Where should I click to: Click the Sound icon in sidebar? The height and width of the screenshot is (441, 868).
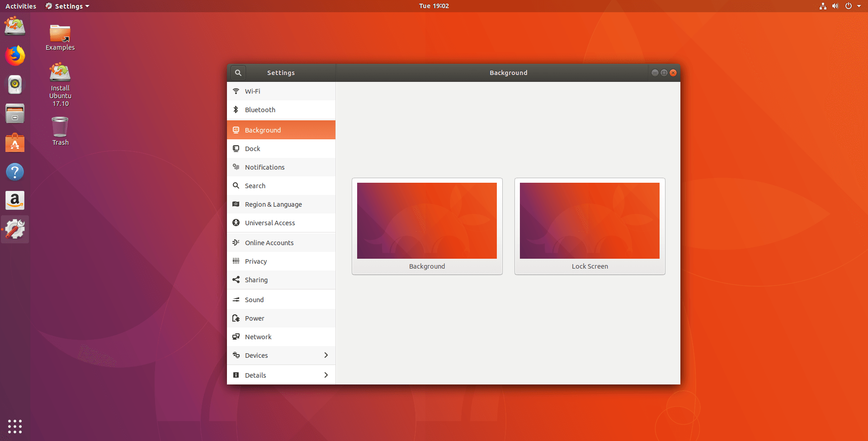236,299
